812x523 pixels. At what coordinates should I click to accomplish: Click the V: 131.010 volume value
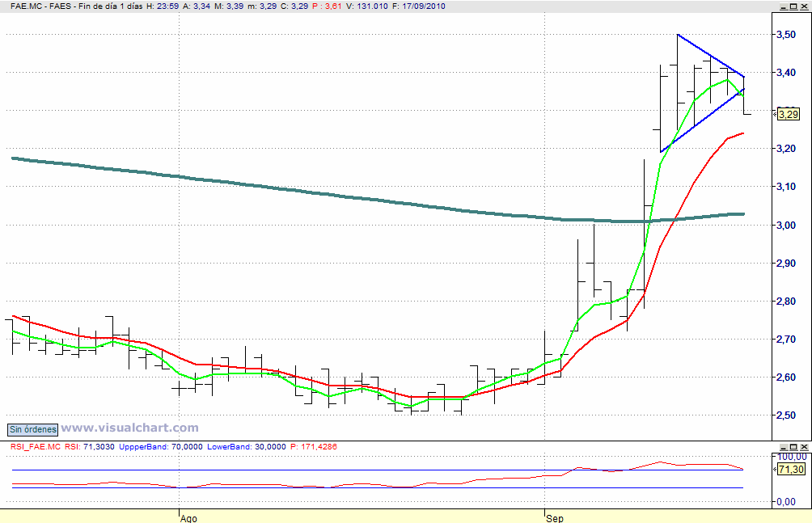pyautogui.click(x=366, y=6)
